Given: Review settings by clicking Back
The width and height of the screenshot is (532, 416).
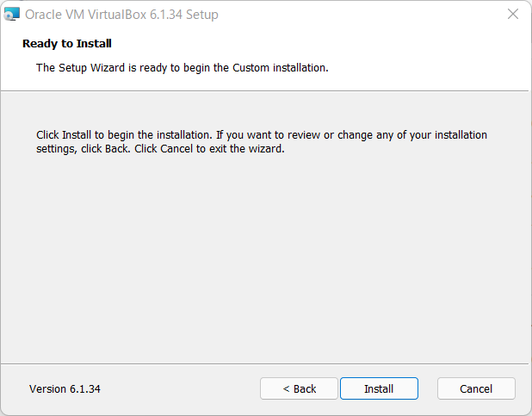Looking at the screenshot, I should pyautogui.click(x=299, y=388).
